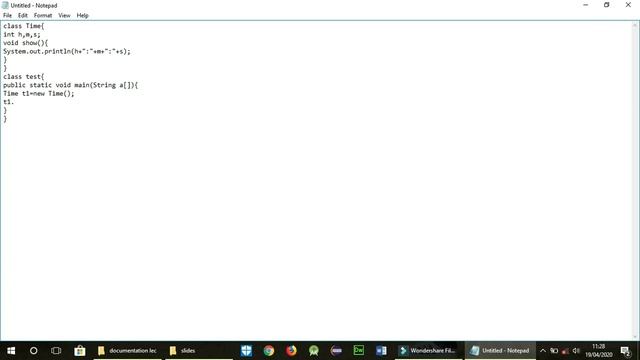The height and width of the screenshot is (360, 640).
Task: Click the line 'Time t1=new Time();'
Action: [39, 93]
